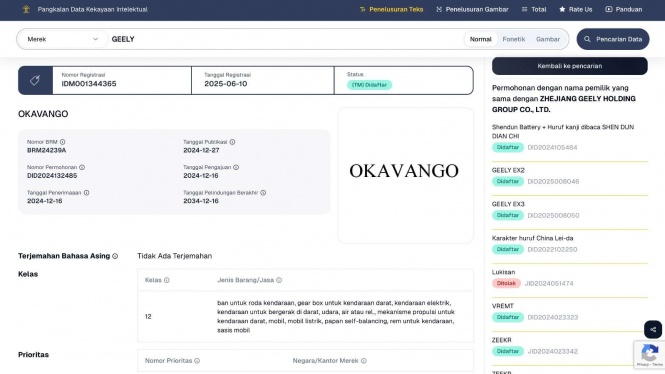Click the GEELY search input field
665x374 pixels.
coord(284,39)
